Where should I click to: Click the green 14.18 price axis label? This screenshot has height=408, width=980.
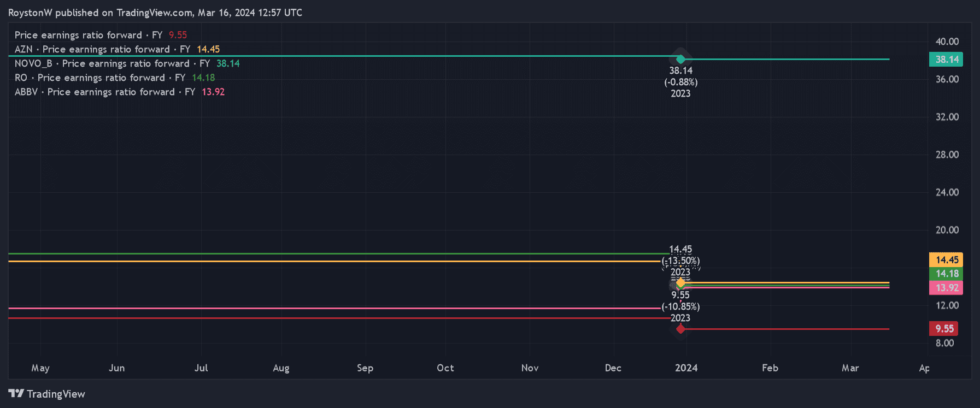pyautogui.click(x=946, y=274)
